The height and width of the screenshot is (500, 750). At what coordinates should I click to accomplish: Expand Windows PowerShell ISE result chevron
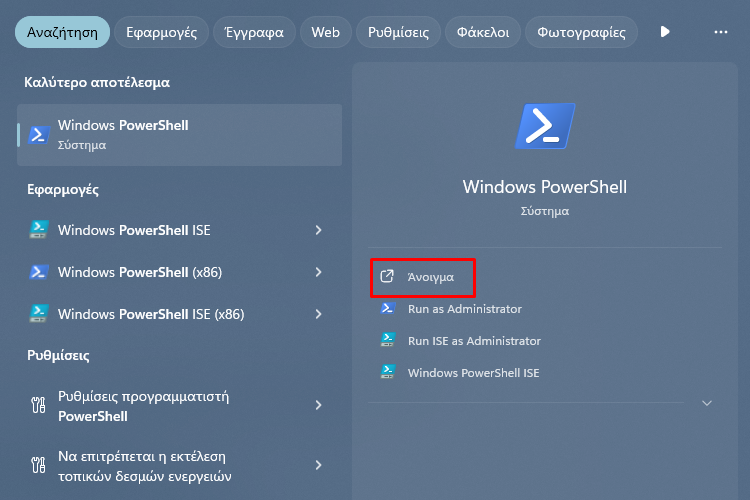pos(319,230)
